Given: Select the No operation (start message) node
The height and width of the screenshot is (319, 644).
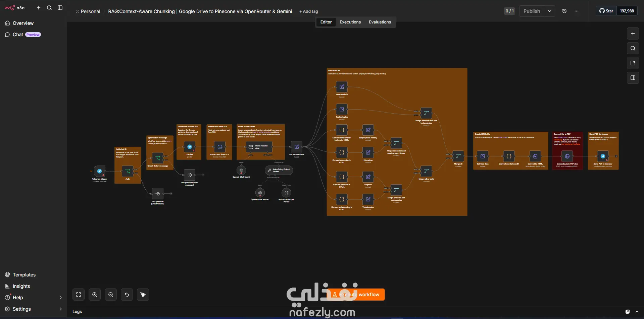Looking at the screenshot, I should click(x=190, y=175).
